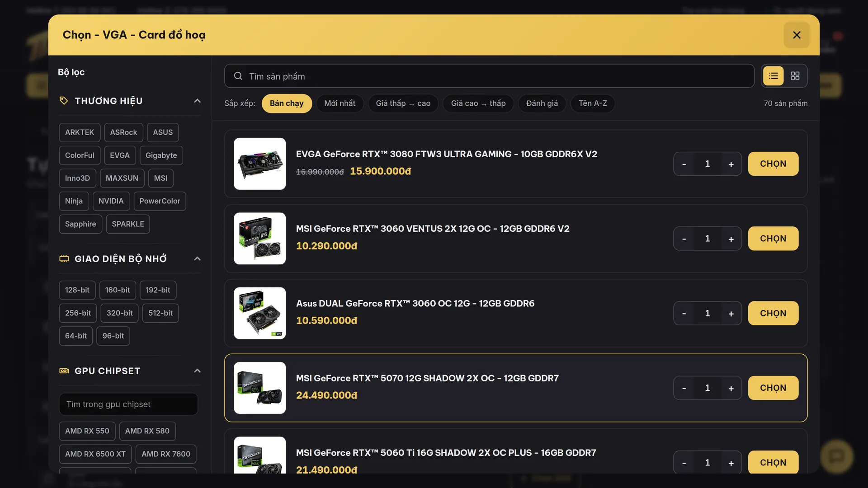Choose the EVGA RTX 3080 FTW3 card
Image resolution: width=868 pixels, height=488 pixels.
tap(773, 164)
